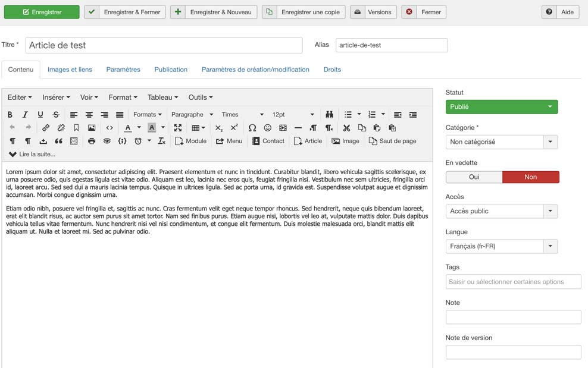Click Enregistrer une copie
Viewport: 588px width, 368px height.
click(x=304, y=12)
